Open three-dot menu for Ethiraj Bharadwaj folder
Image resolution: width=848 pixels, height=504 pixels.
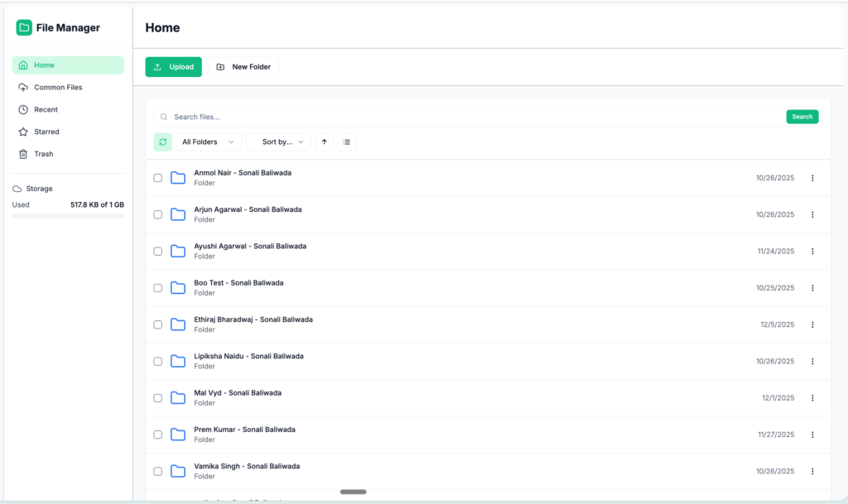coord(812,324)
